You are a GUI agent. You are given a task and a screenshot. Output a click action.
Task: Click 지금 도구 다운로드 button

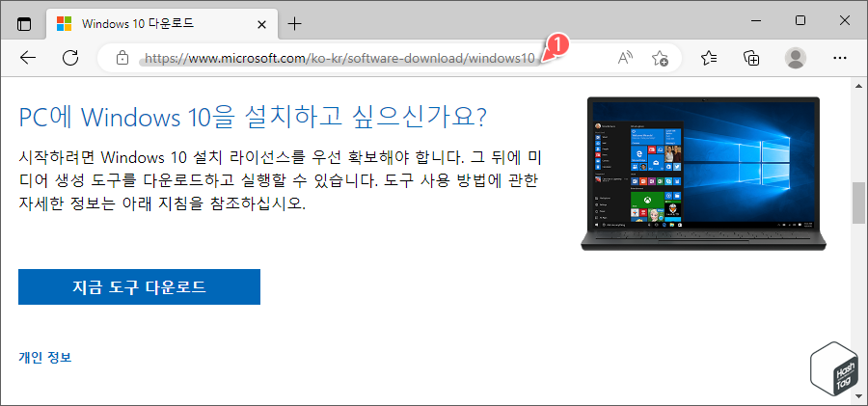[x=139, y=287]
